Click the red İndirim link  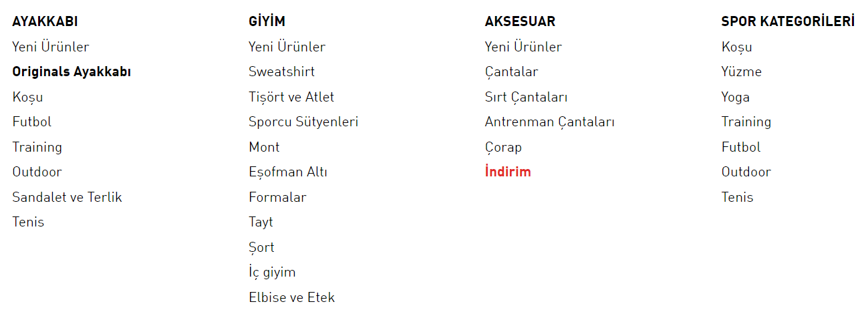tap(508, 172)
